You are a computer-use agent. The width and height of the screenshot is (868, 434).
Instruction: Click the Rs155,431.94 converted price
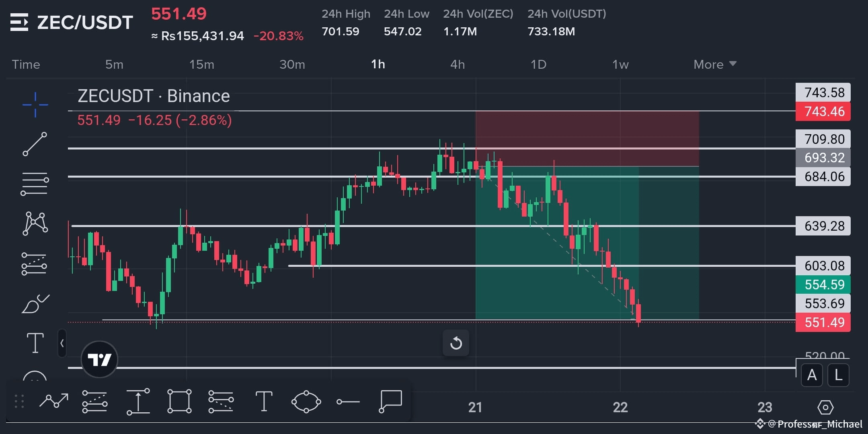(202, 36)
